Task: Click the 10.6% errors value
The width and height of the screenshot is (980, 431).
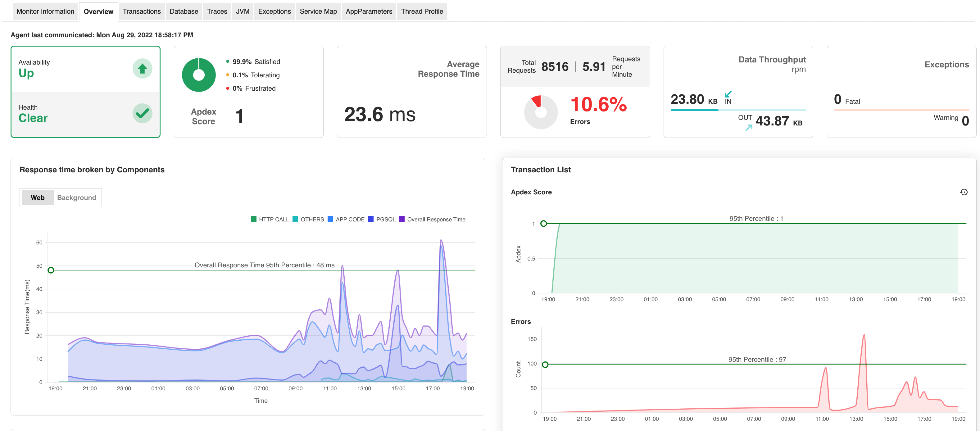Action: [x=598, y=105]
